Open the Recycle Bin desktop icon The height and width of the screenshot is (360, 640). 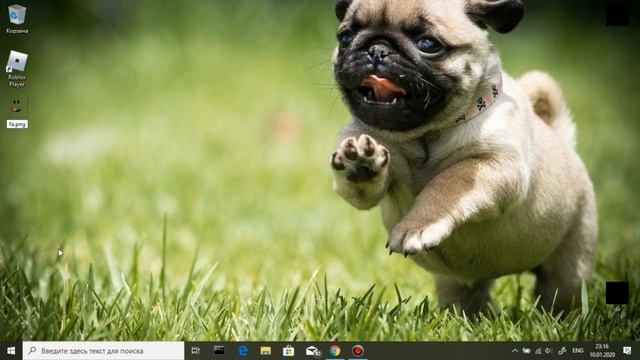click(x=17, y=19)
